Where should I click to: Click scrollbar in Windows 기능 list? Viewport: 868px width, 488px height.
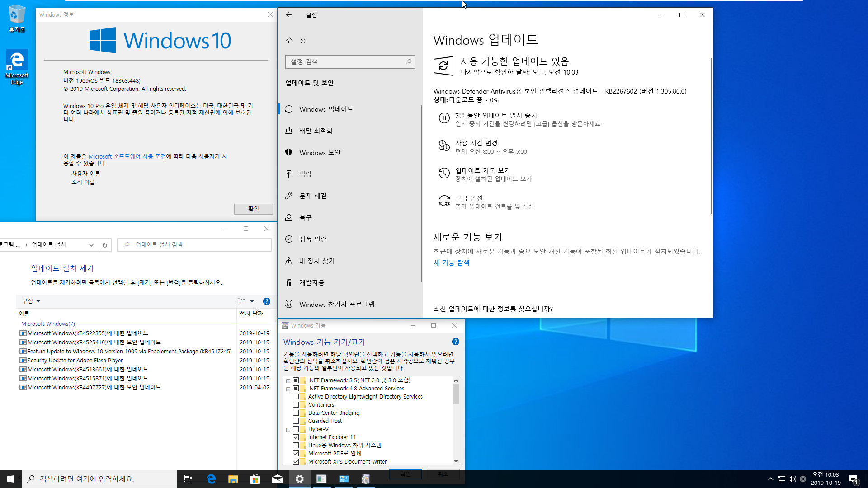pos(456,395)
